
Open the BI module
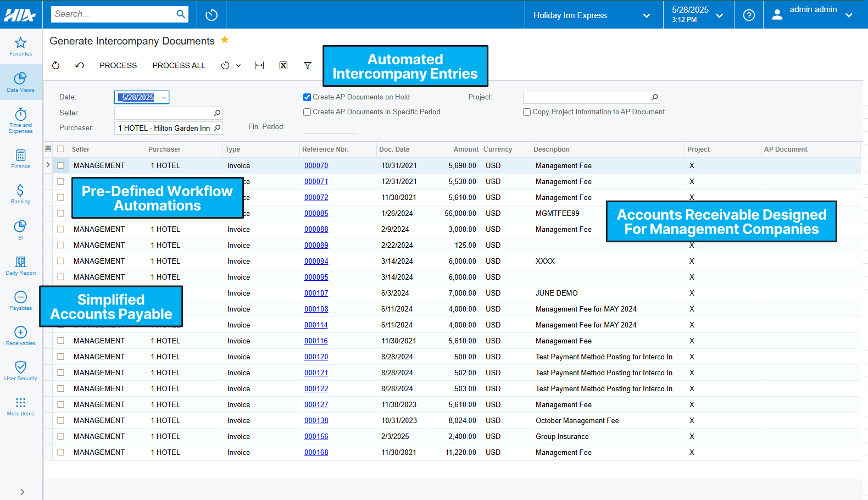tap(20, 230)
